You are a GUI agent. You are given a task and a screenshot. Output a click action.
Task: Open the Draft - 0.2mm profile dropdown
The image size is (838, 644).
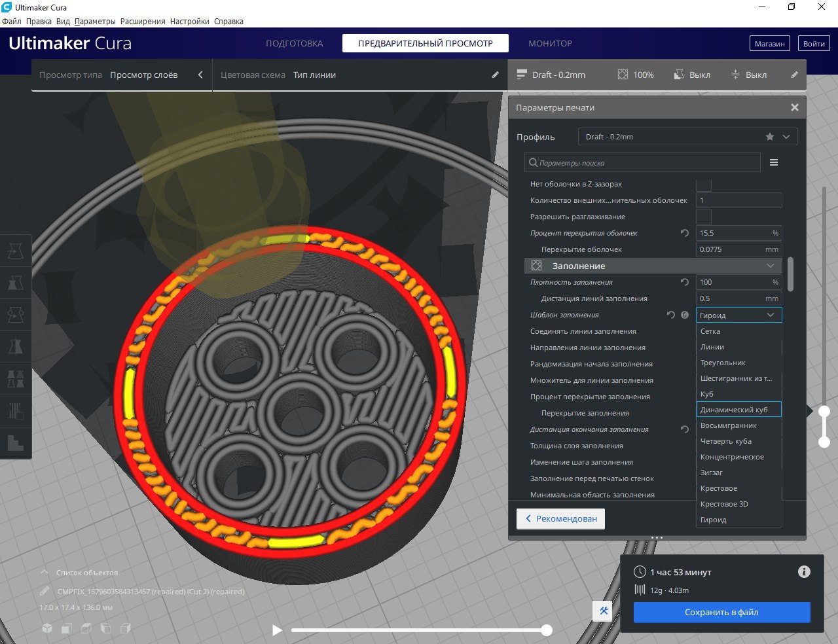(687, 137)
